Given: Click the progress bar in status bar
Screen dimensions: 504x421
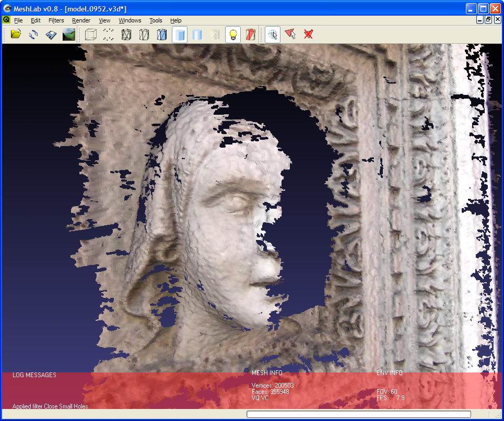Looking at the screenshot, I should (358, 414).
